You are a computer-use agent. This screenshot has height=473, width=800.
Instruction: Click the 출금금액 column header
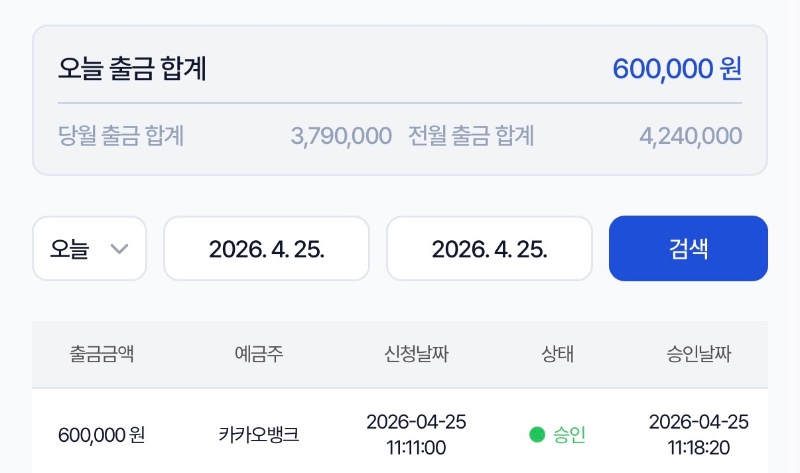point(102,354)
